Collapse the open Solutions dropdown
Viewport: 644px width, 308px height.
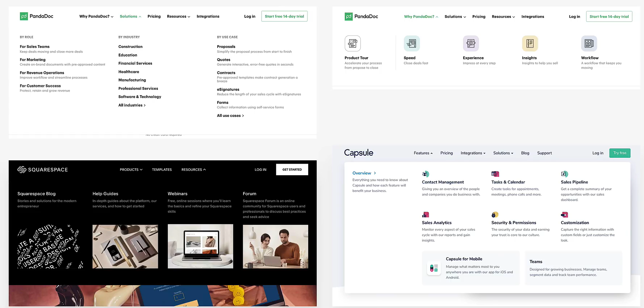click(x=130, y=16)
